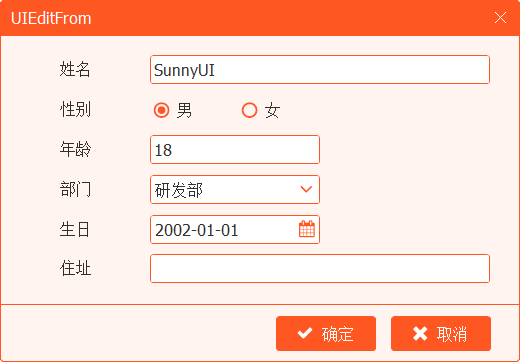Click the UIEditFrom title bar text
Image resolution: width=520 pixels, height=362 pixels.
pos(51,18)
